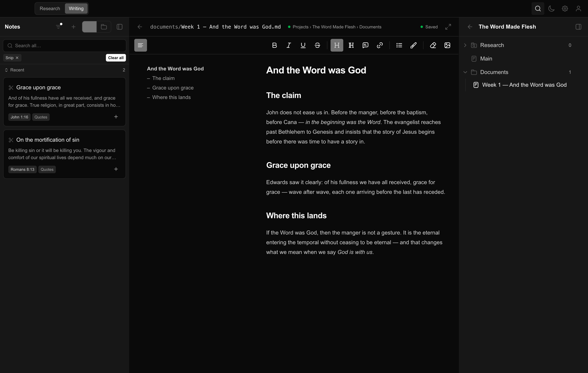Collapse the Recent notes section

[15, 70]
